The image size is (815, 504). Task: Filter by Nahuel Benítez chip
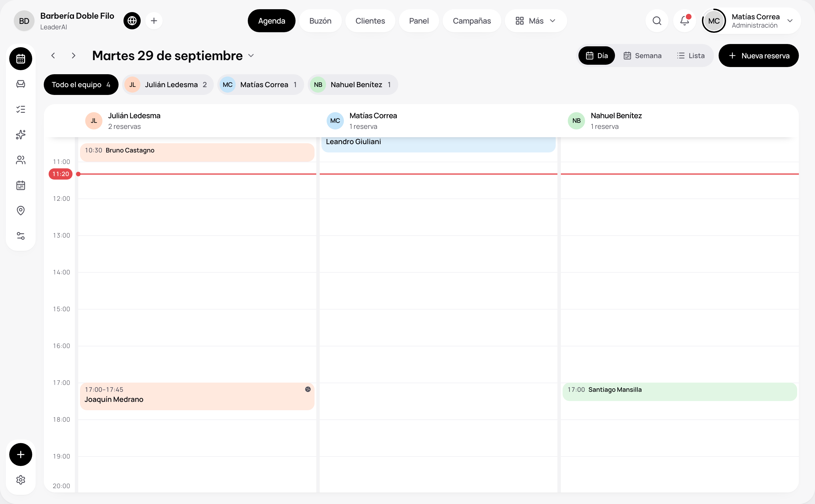[353, 85]
